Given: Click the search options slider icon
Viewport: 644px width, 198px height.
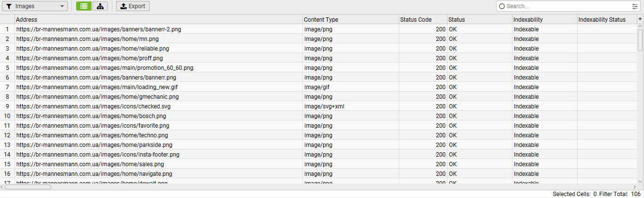Looking at the screenshot, I should pos(634,6).
